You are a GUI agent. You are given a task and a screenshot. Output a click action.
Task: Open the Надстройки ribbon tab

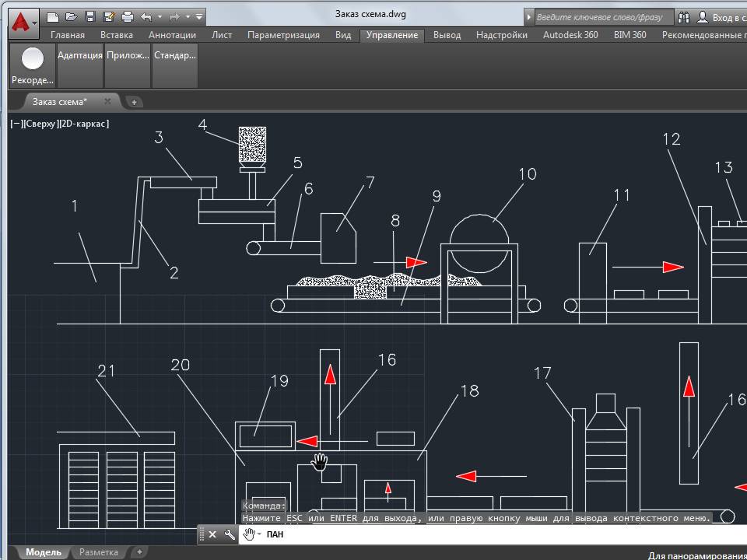pyautogui.click(x=502, y=35)
